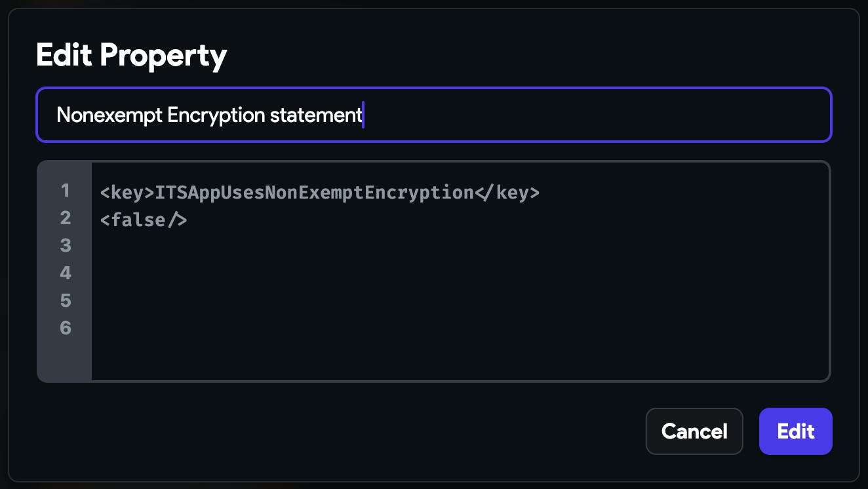Click the closing key tag
This screenshot has width=868, height=489.
click(507, 193)
